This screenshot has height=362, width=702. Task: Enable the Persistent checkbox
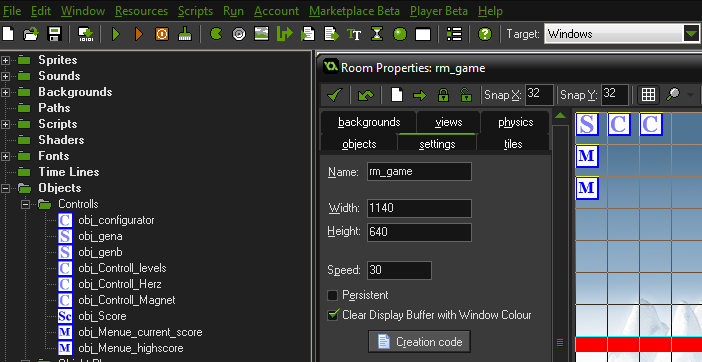(x=332, y=295)
